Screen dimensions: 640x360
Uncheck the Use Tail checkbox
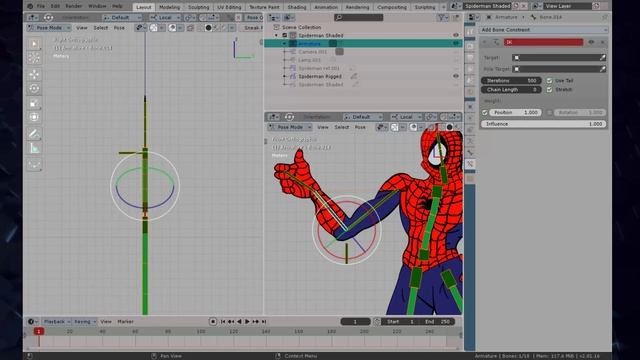[549, 80]
